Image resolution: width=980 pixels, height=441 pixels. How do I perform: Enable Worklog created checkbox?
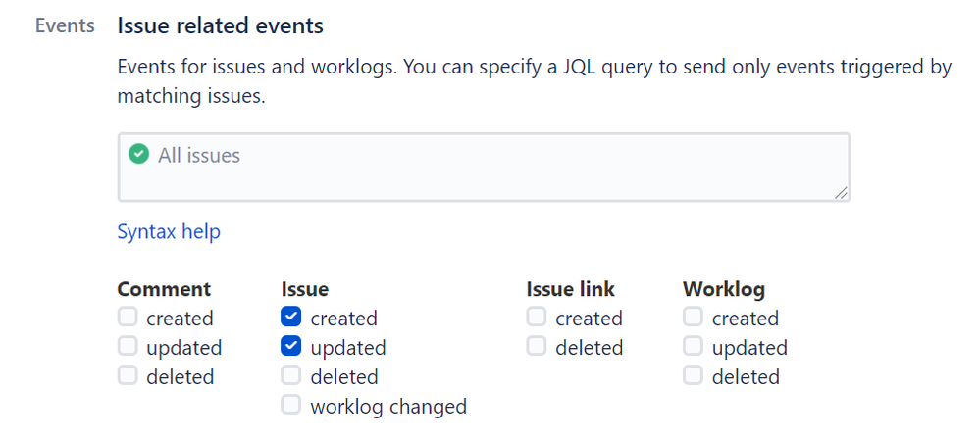pos(693,317)
